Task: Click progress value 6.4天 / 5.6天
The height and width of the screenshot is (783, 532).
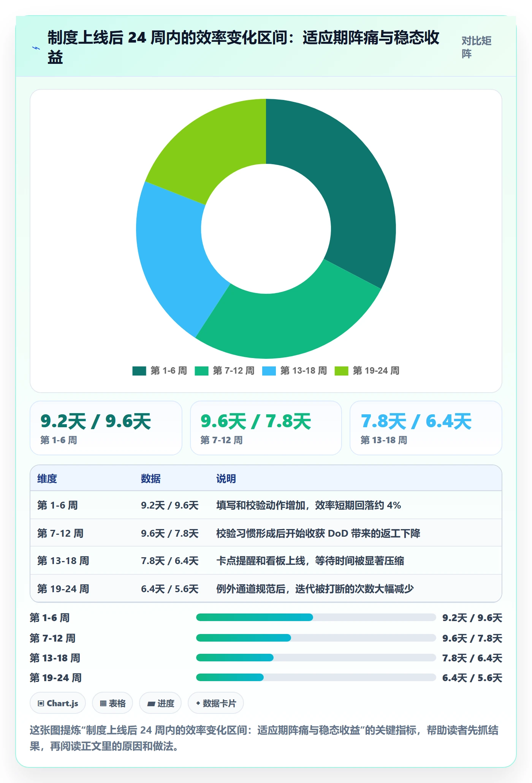Action: pyautogui.click(x=472, y=678)
